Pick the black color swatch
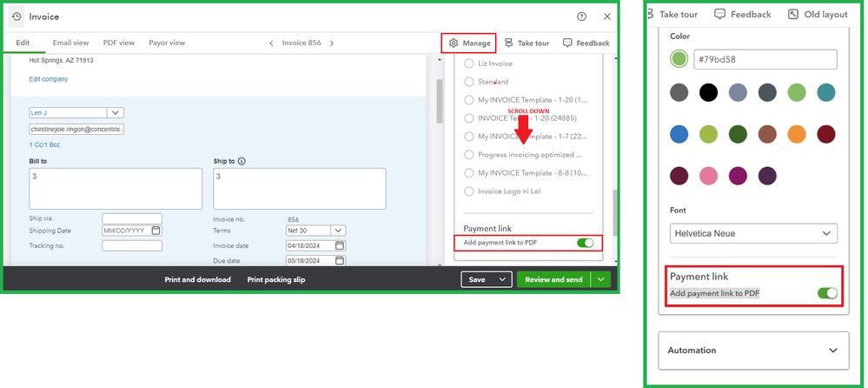The width and height of the screenshot is (868, 388). click(x=708, y=92)
